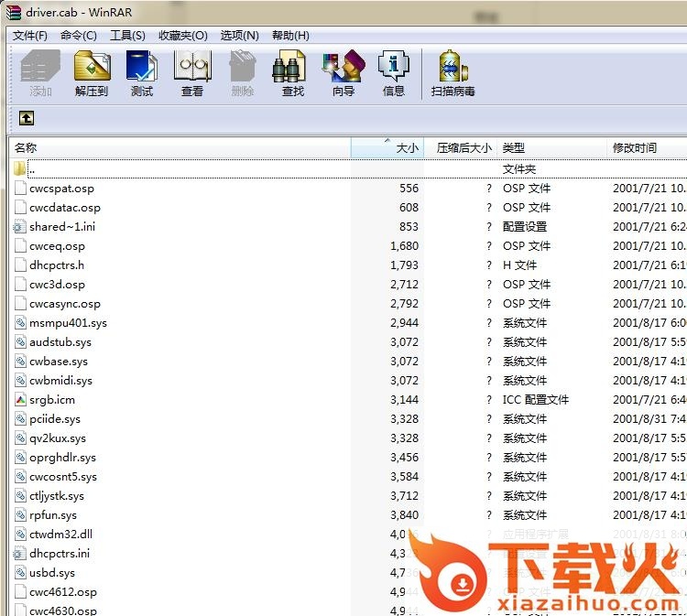Click the usbd.sys file icon
This screenshot has height=616, width=687.
point(20,572)
